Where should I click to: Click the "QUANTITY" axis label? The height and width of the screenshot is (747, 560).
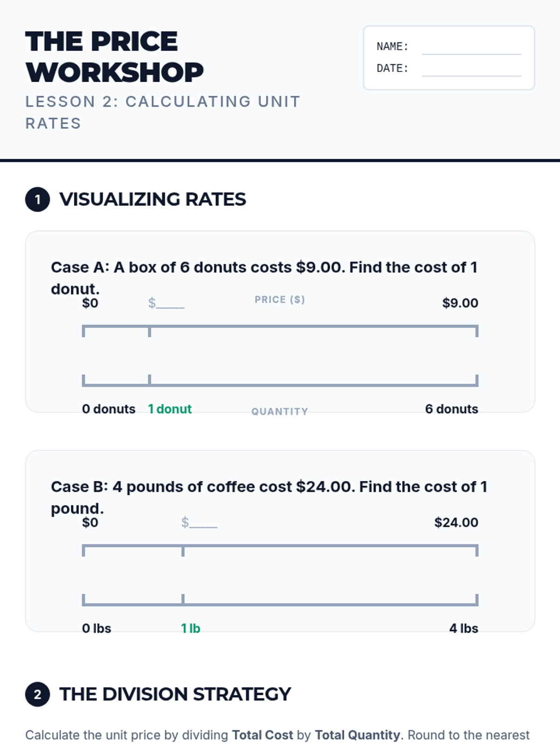click(280, 411)
